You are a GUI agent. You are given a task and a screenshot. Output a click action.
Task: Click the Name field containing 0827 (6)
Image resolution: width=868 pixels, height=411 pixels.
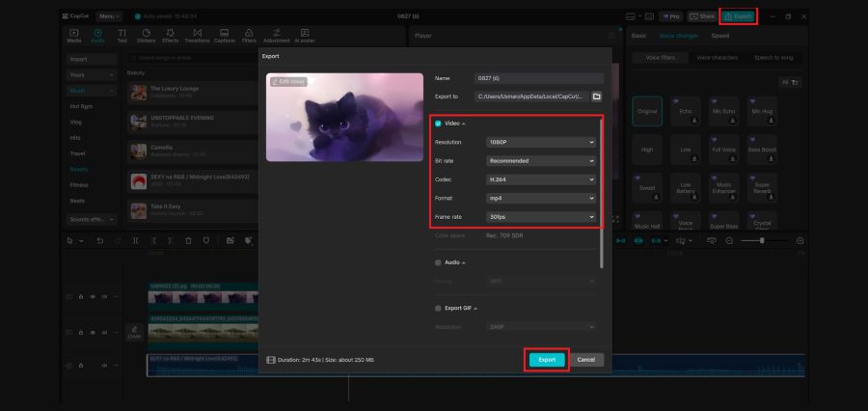pos(540,77)
